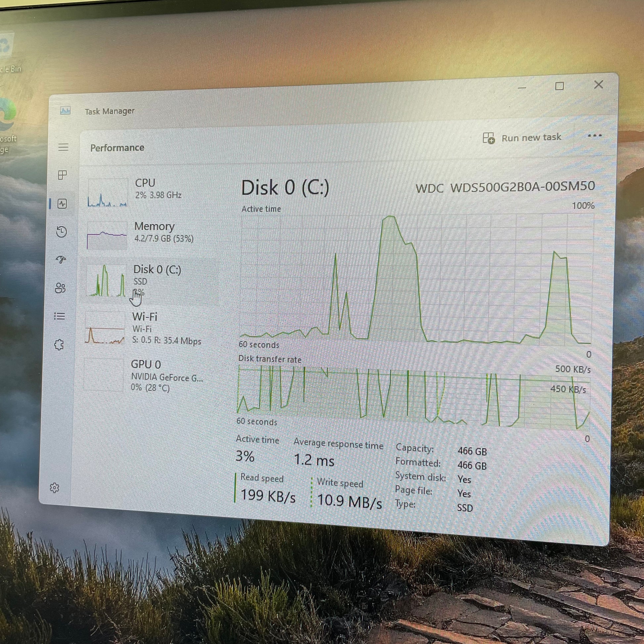Click the 199 KB/s read speed value

coord(268,496)
